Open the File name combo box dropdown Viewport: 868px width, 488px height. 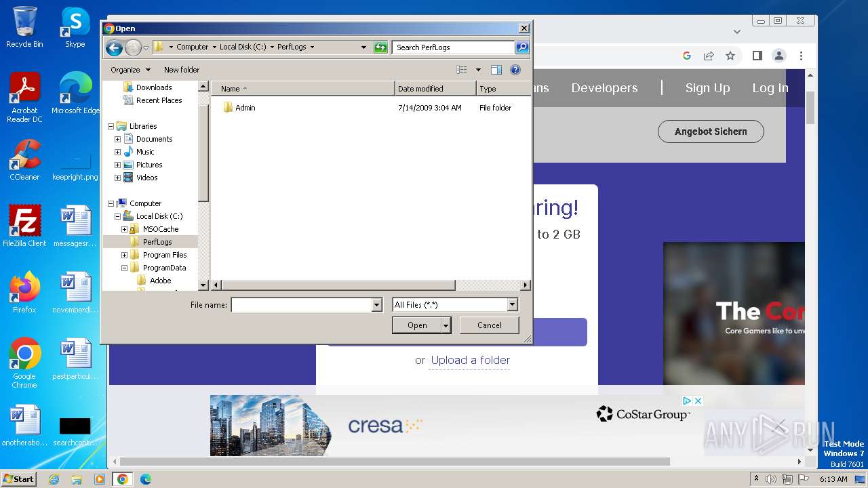tap(377, 306)
